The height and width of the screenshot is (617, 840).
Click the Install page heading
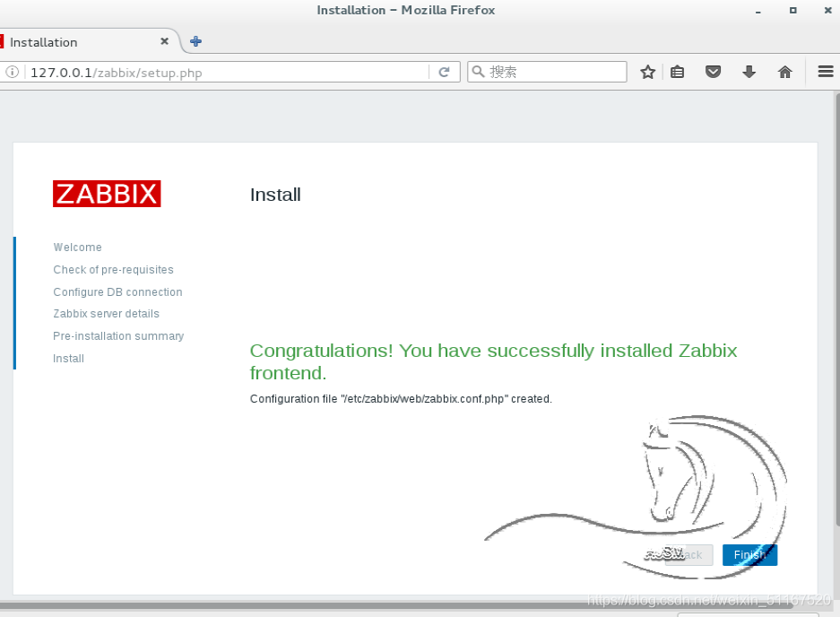(275, 195)
